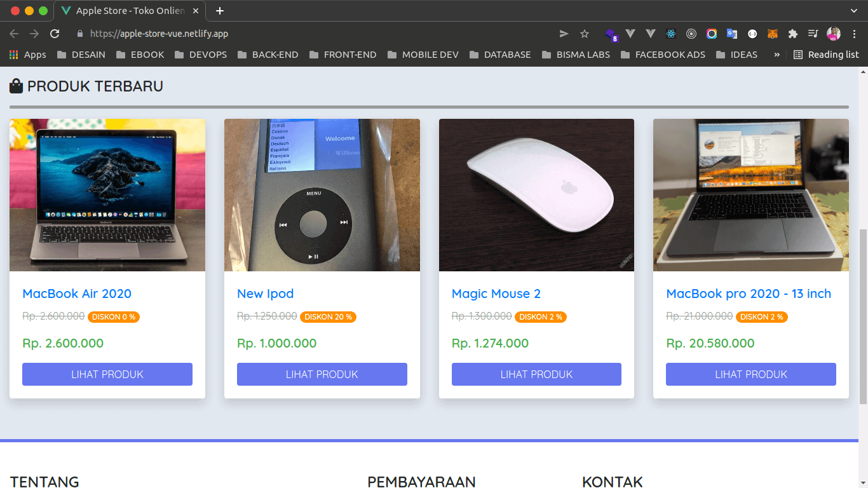The height and width of the screenshot is (488, 868).
Task: Click the green price Rp. 1.000.000
Action: [276, 343]
